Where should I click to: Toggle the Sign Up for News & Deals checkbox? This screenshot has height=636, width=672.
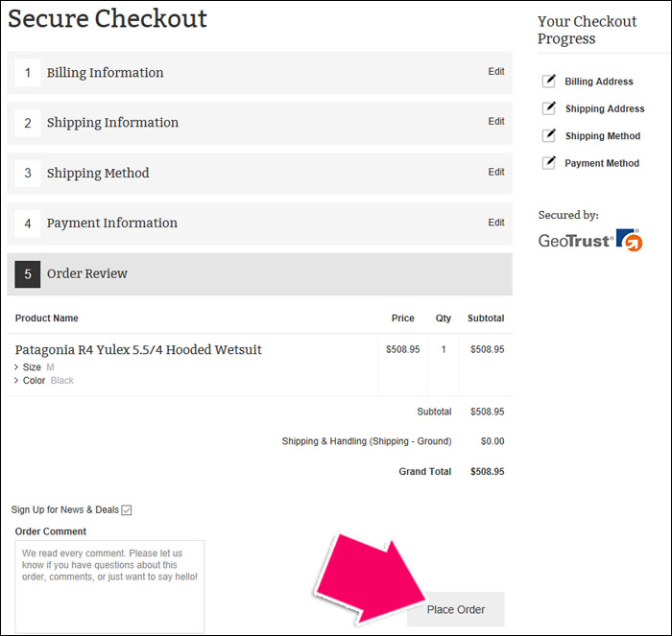pos(127,510)
